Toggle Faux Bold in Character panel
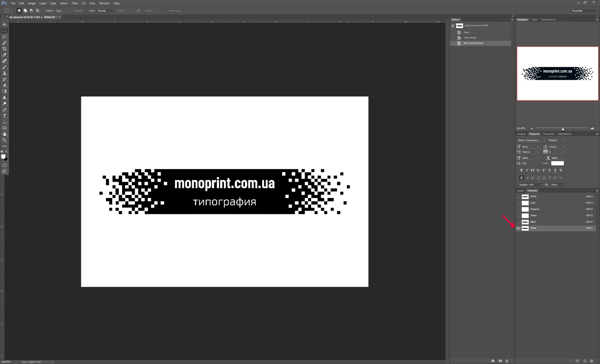600x364 pixels. 521,170
